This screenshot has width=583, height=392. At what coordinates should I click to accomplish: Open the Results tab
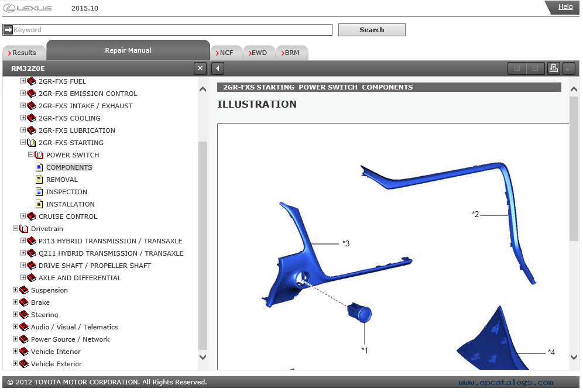pyautogui.click(x=23, y=53)
